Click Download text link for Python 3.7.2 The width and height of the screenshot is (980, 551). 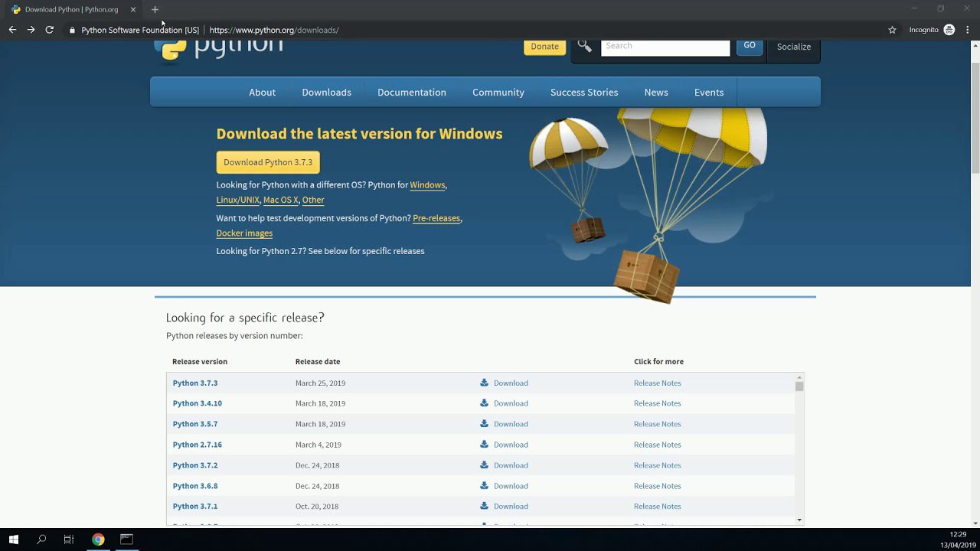[511, 465]
